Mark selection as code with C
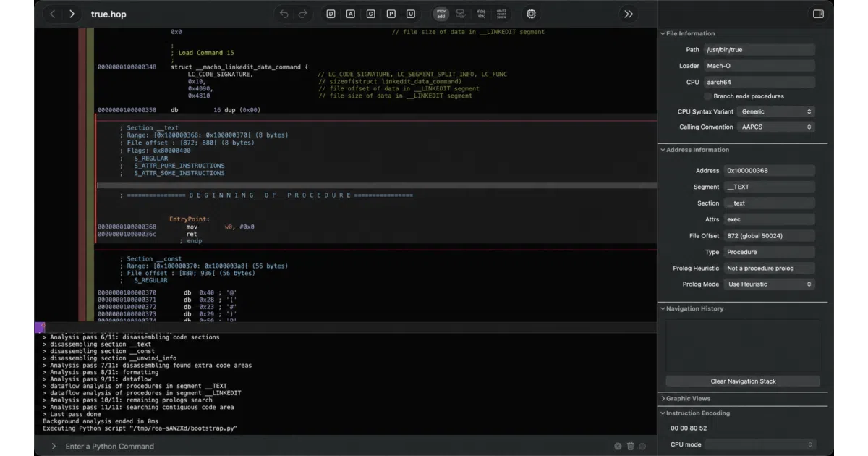Screen dimensions: 868x456 coord(371,14)
